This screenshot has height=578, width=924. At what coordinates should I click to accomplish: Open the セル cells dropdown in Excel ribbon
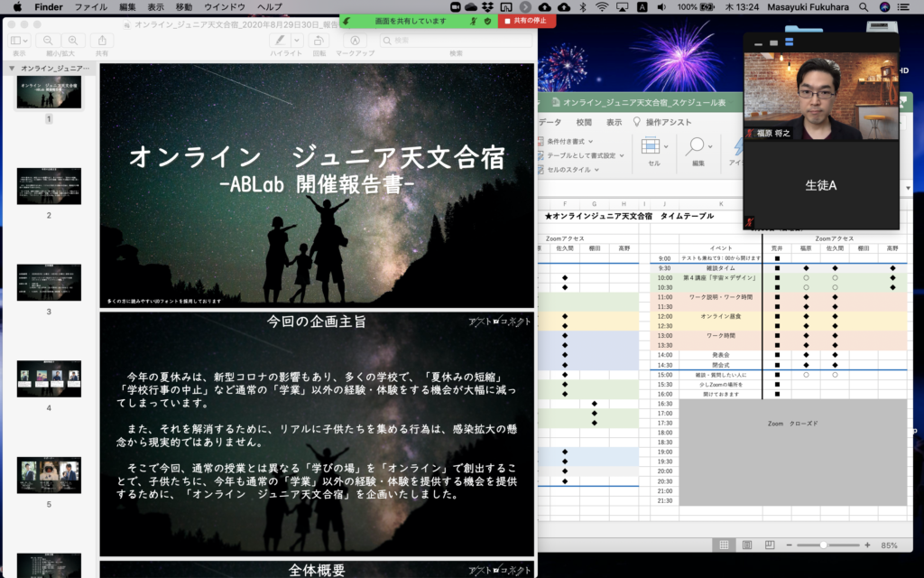coord(653,152)
